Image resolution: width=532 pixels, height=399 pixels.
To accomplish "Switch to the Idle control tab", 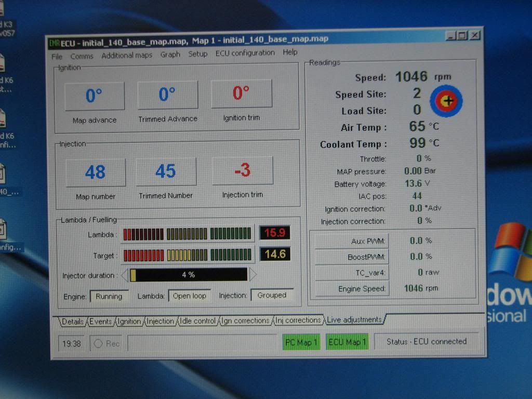I will [198, 321].
